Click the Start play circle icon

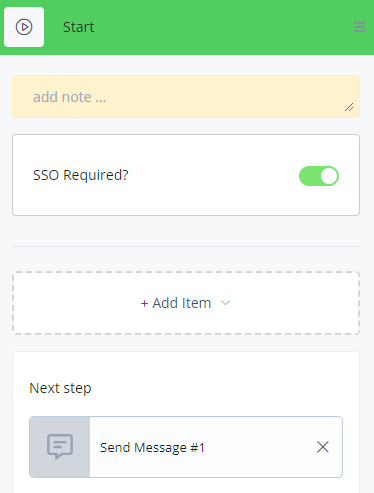(24, 27)
